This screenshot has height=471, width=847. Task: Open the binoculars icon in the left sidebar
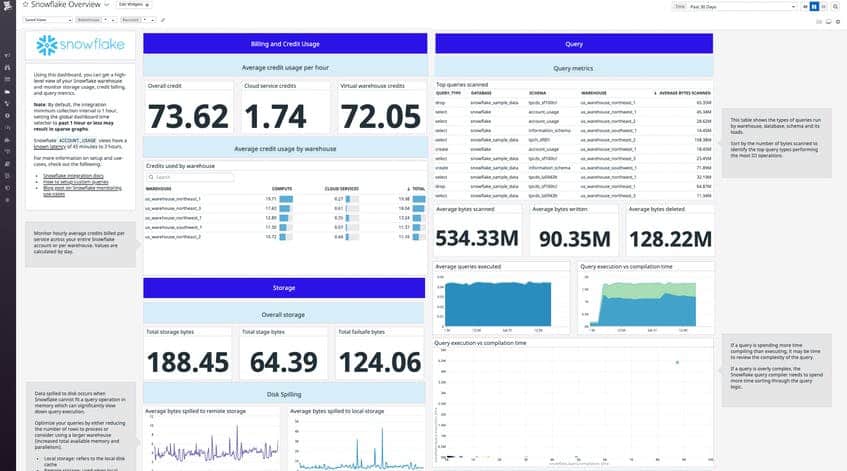8,68
